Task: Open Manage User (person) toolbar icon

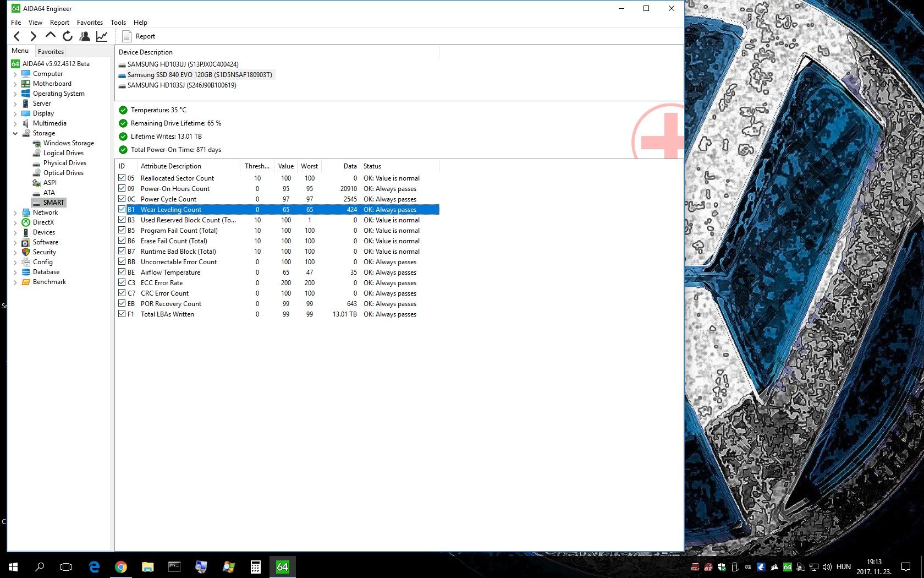Action: click(x=85, y=36)
